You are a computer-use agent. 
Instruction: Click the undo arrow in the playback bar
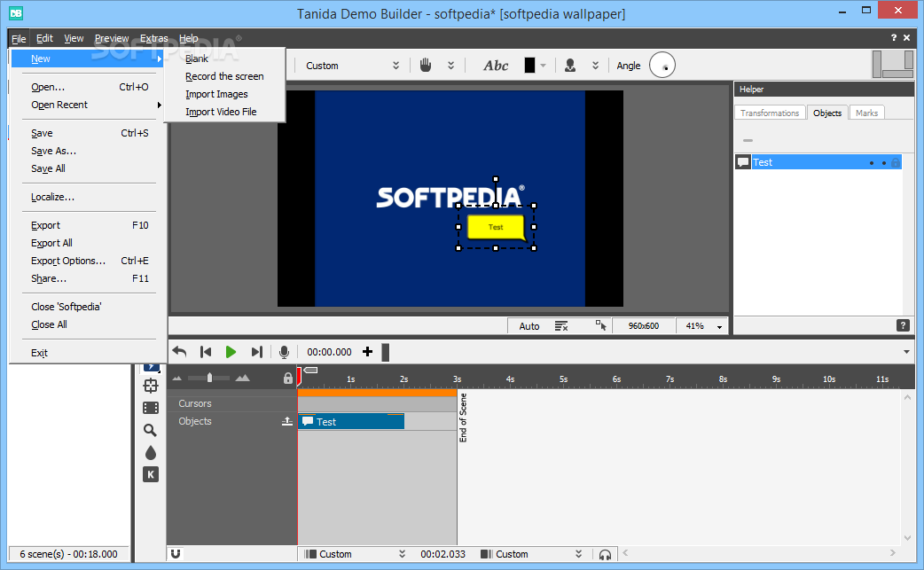coord(180,352)
